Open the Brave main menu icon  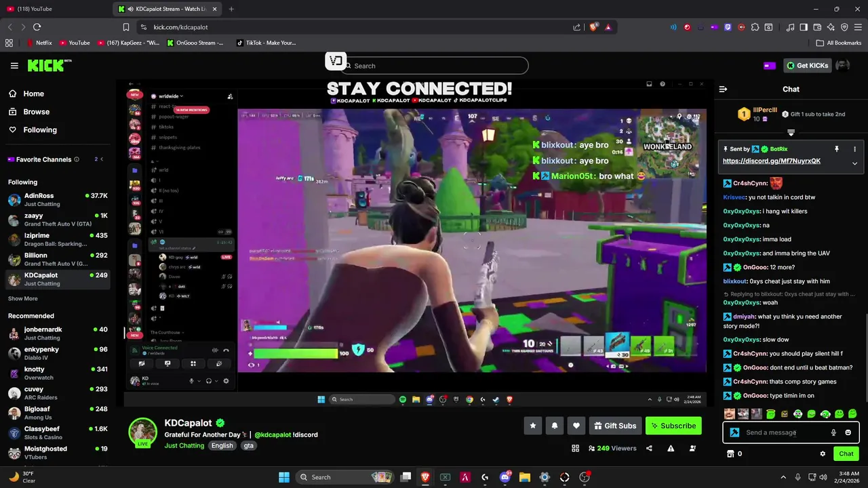pyautogui.click(x=858, y=27)
